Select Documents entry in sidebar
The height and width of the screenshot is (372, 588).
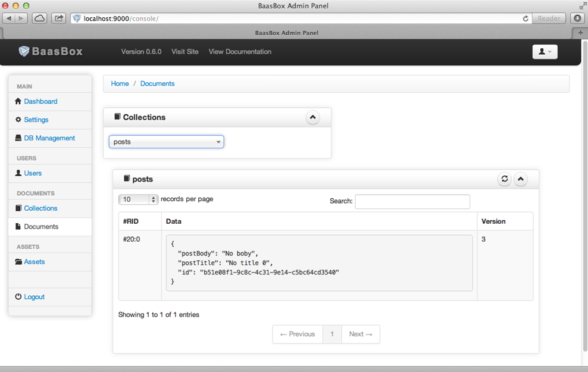tap(50, 227)
